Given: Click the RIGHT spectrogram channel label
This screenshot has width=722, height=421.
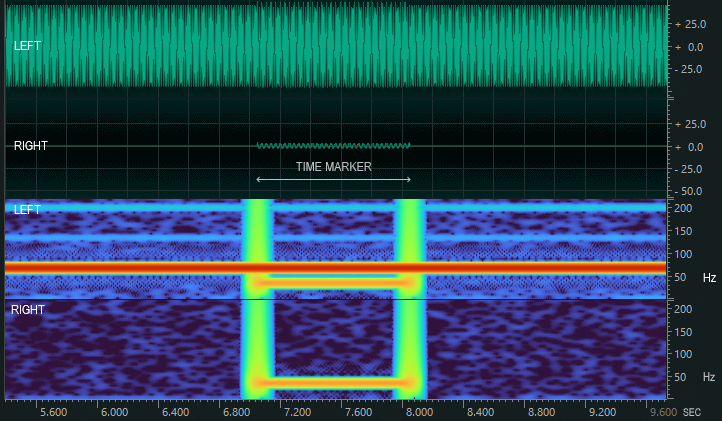Looking at the screenshot, I should 28,310.
